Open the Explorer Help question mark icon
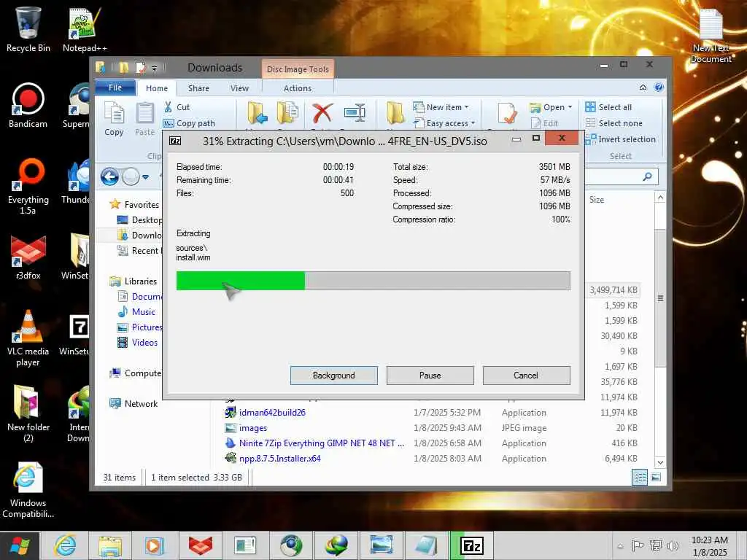This screenshot has height=560, width=747. tap(659, 87)
